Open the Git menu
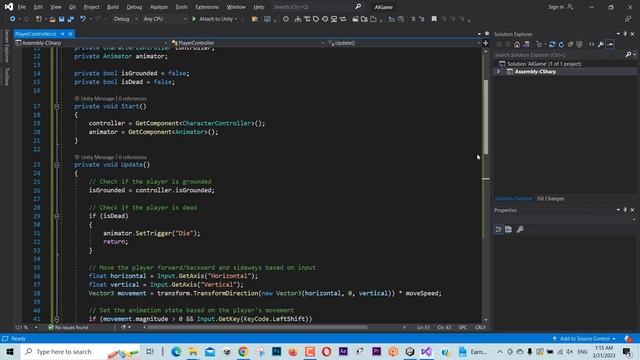640x360 pixels. point(72,7)
